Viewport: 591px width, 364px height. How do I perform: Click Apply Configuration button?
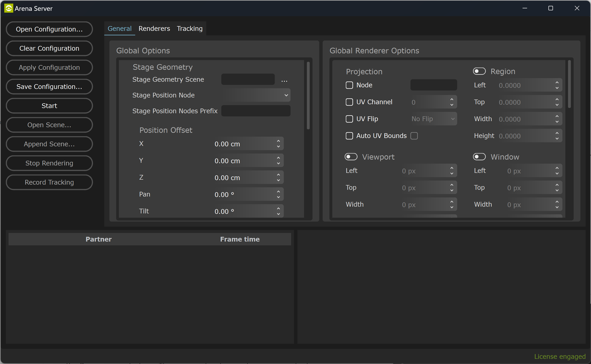(49, 67)
